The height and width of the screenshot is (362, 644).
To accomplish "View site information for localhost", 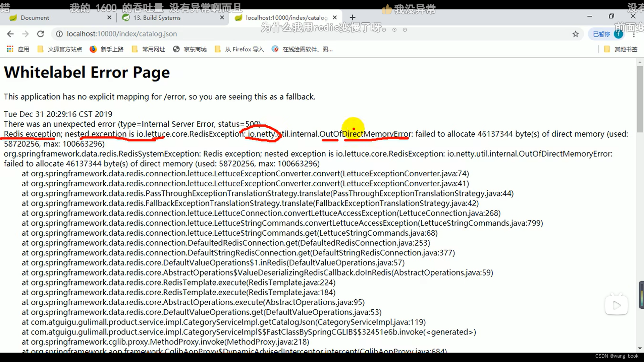I will 59,34.
